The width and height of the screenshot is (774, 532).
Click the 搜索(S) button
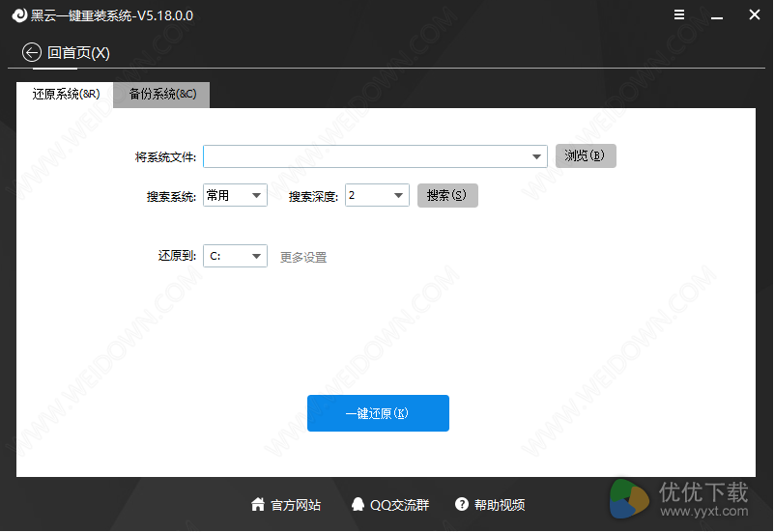click(447, 195)
